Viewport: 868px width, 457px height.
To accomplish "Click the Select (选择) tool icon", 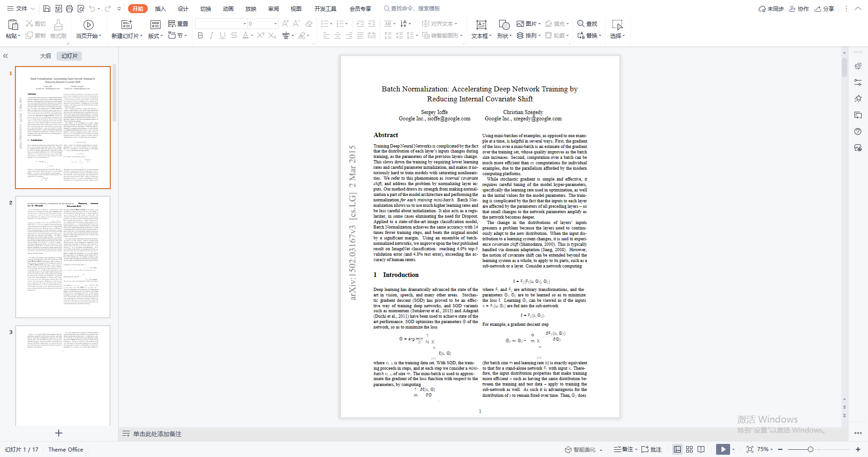I will pos(618,25).
